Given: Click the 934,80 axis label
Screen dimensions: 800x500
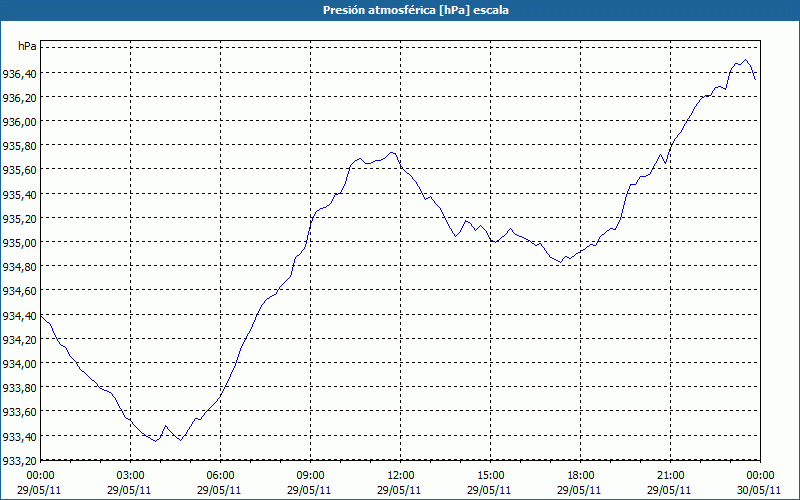Looking at the screenshot, I should (x=19, y=268).
